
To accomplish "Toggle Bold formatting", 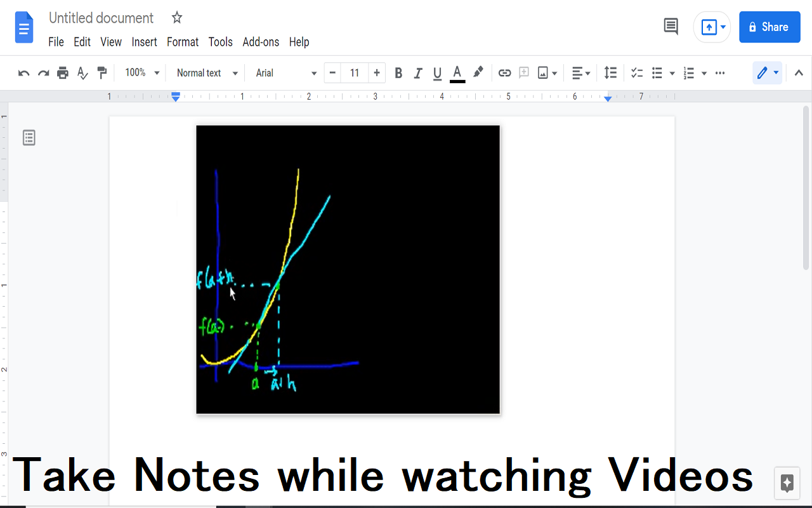I will coord(398,73).
